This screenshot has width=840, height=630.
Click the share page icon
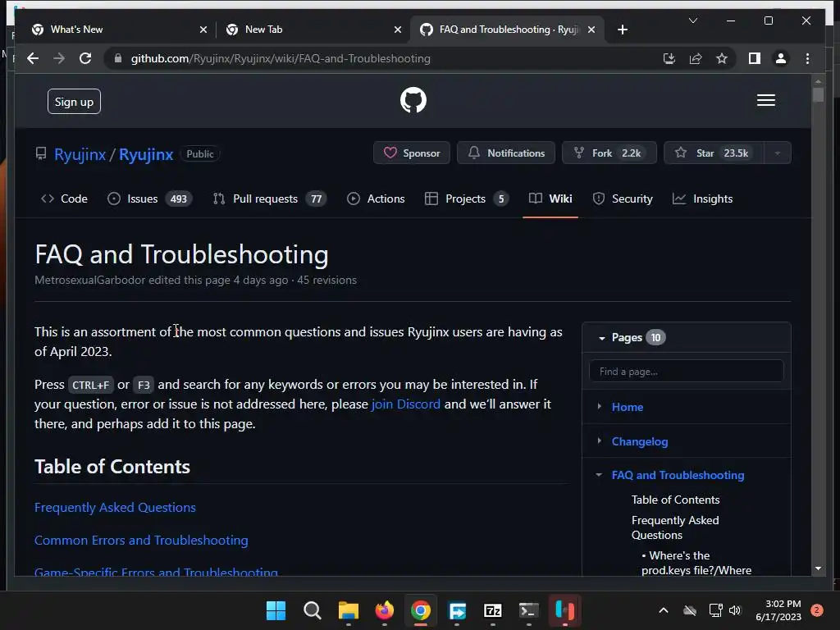click(696, 58)
